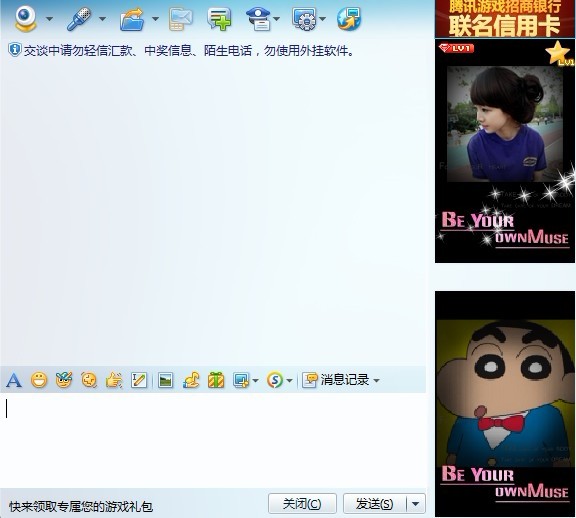Viewport: 576px width, 518px height.
Task: Expand the voice call options arrow
Action: tap(102, 19)
